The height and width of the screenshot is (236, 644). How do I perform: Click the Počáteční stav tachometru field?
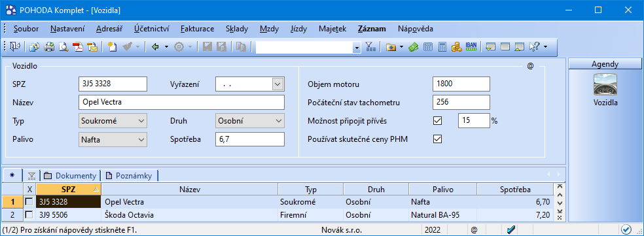point(461,102)
